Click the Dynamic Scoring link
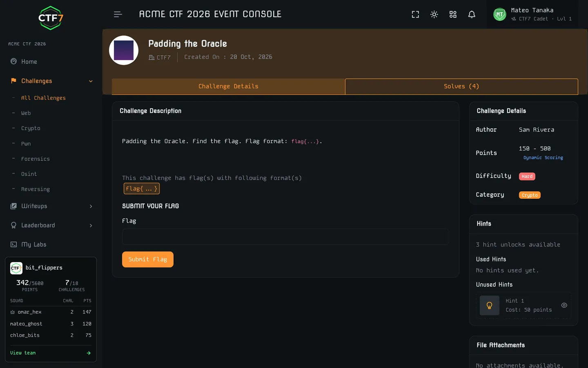The image size is (588, 368). (x=543, y=157)
